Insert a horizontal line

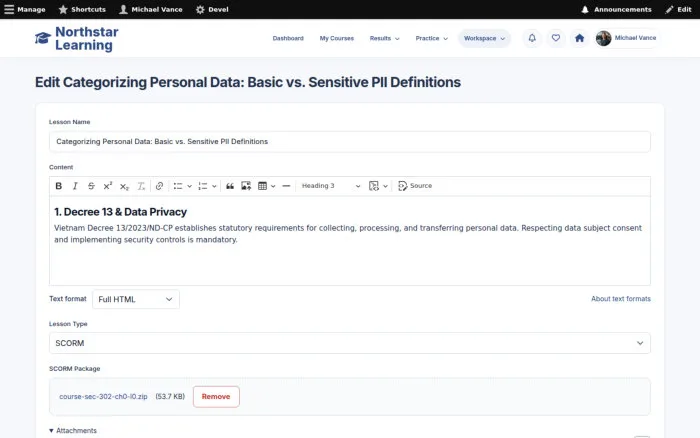coord(286,186)
